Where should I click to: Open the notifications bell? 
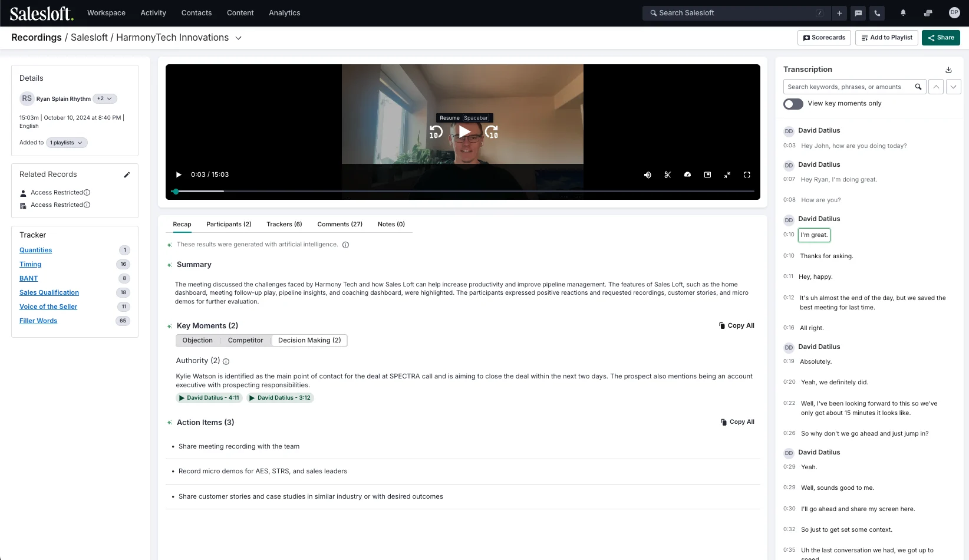click(x=903, y=13)
